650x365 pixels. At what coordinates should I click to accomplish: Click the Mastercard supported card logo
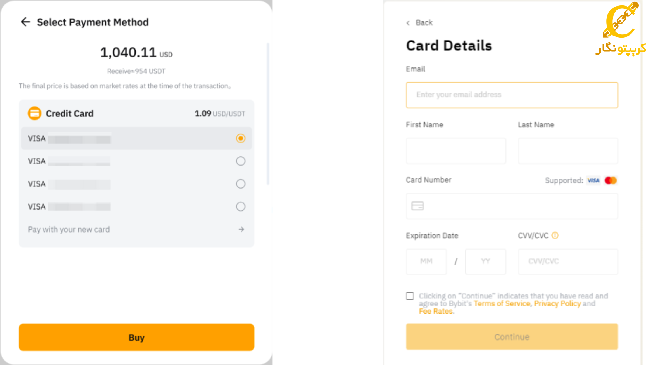pos(611,180)
